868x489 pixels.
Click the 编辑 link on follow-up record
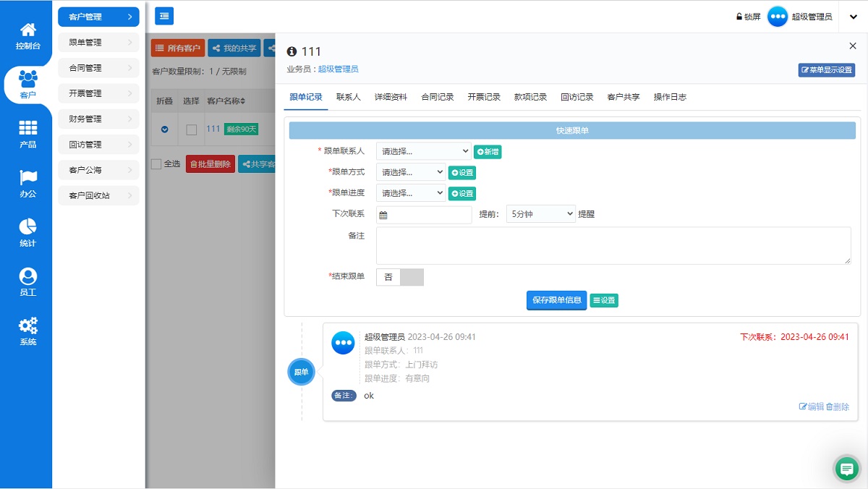pyautogui.click(x=811, y=407)
